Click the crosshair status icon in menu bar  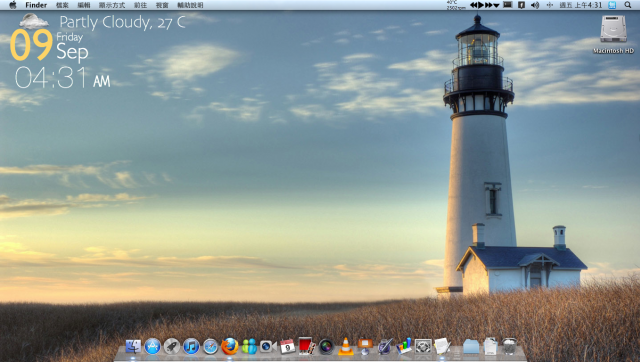tap(549, 5)
